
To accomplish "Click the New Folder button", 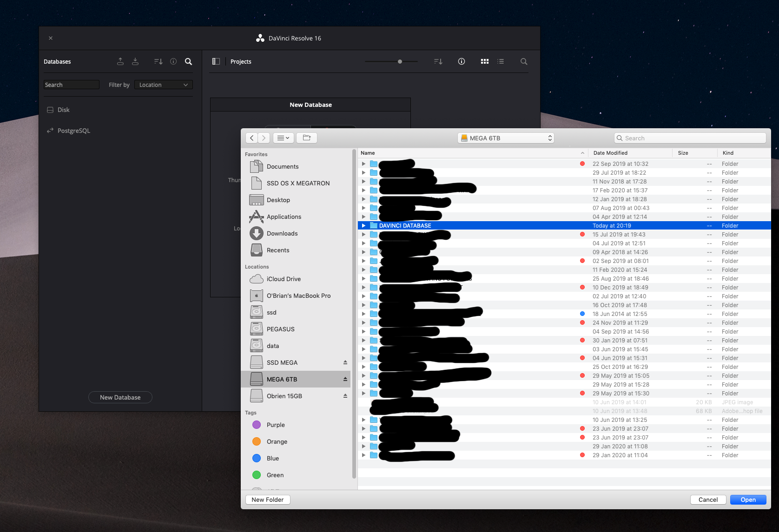I will [x=268, y=499].
